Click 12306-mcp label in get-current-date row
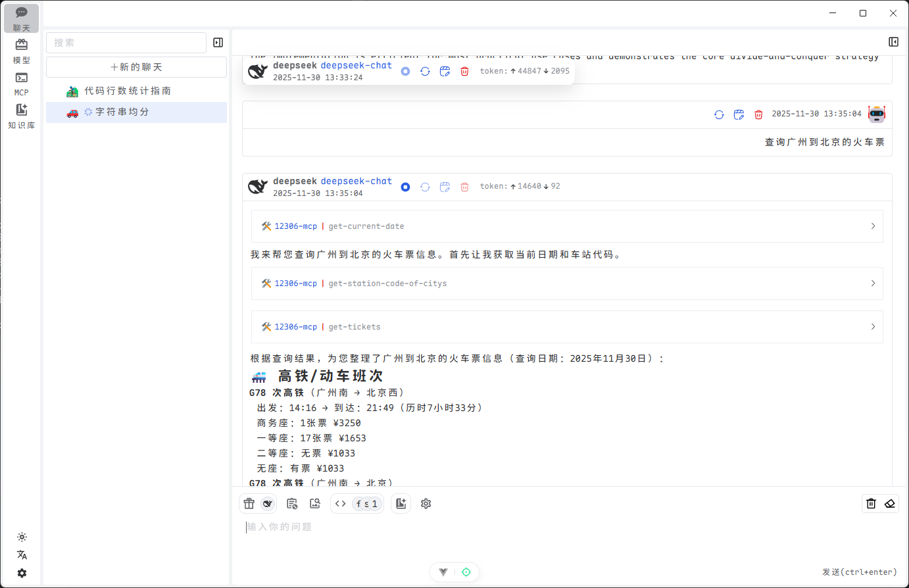Screen dimensions: 909x588 (x=295, y=226)
